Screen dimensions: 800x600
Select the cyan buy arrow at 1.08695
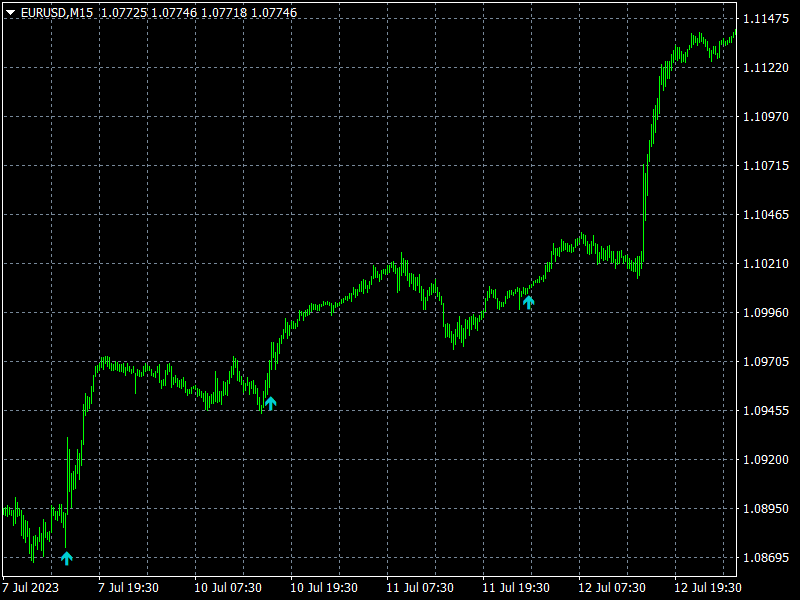pos(67,558)
